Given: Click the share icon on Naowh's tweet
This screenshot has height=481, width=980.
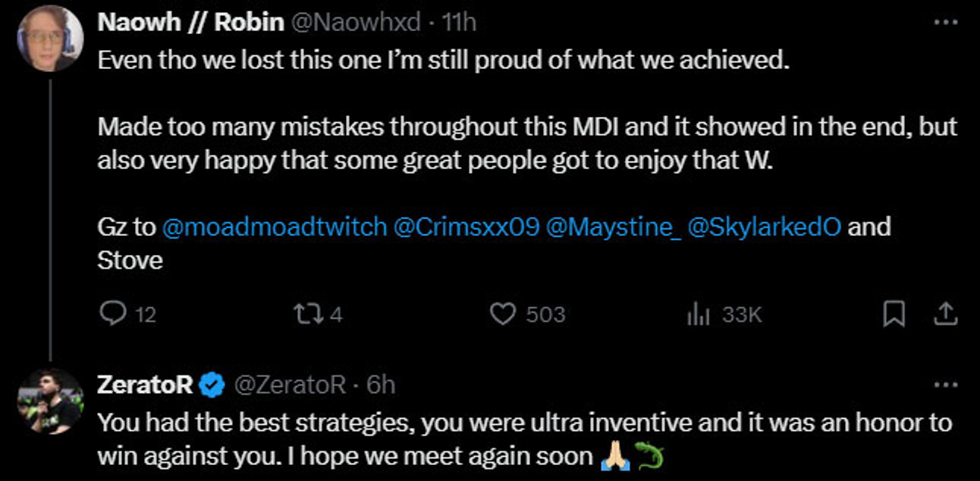Looking at the screenshot, I should (x=945, y=314).
